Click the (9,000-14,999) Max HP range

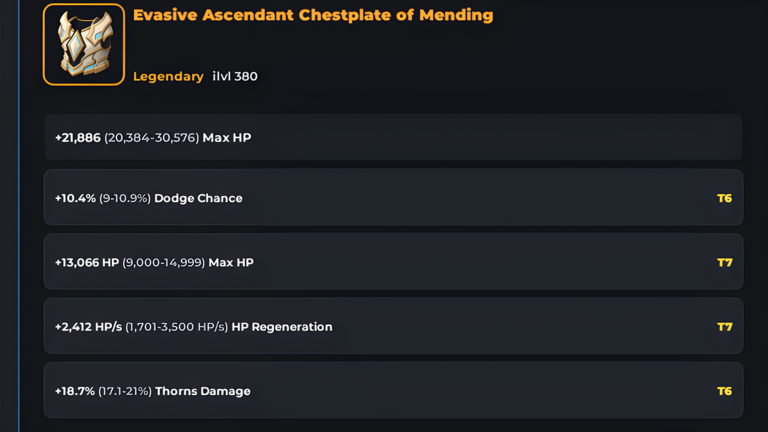163,263
